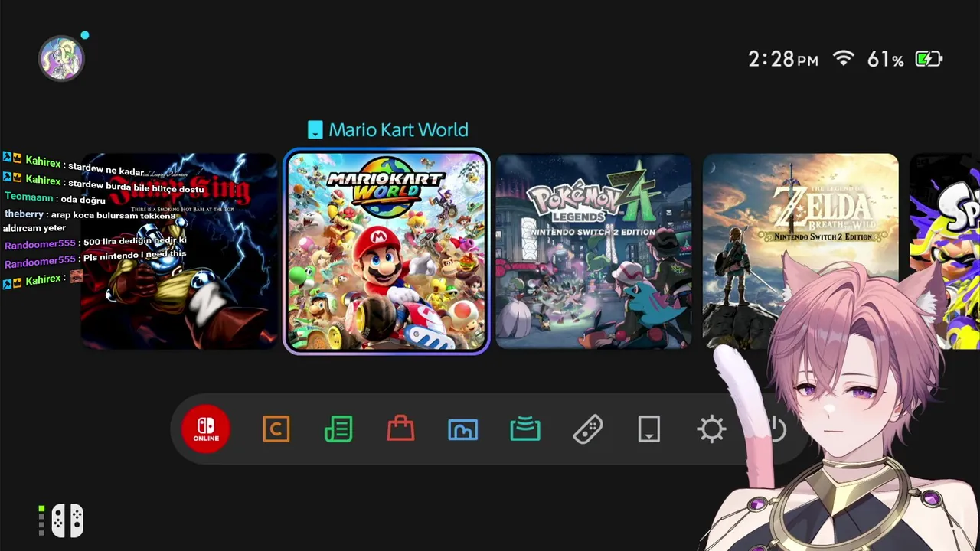Open Nintendo Switch Online

(x=206, y=429)
